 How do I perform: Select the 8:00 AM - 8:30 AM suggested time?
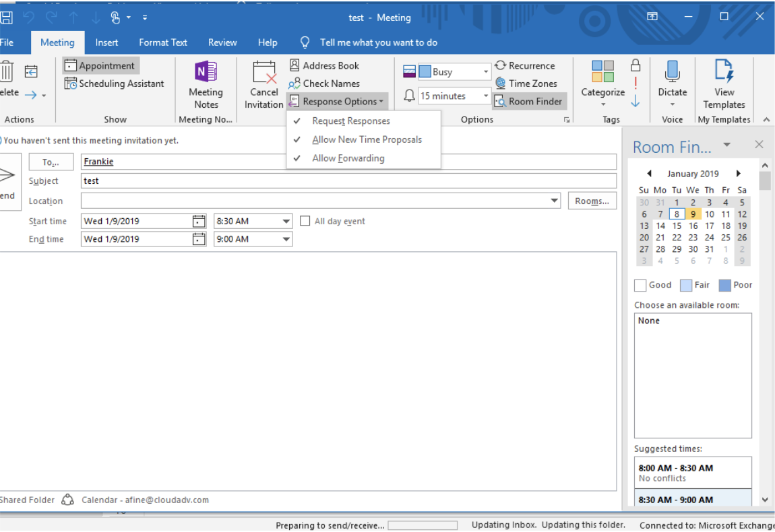pyautogui.click(x=693, y=472)
